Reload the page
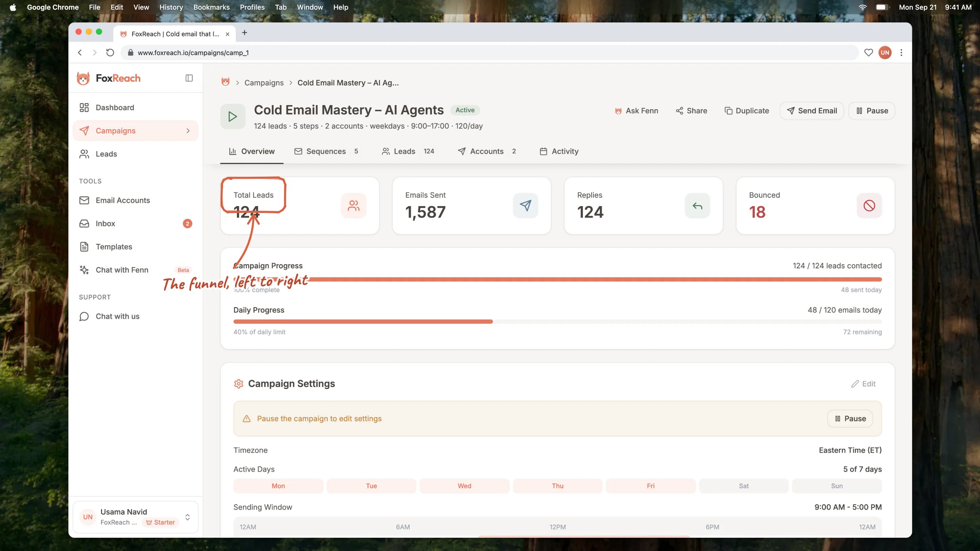Viewport: 980px width, 551px height. click(x=110, y=52)
